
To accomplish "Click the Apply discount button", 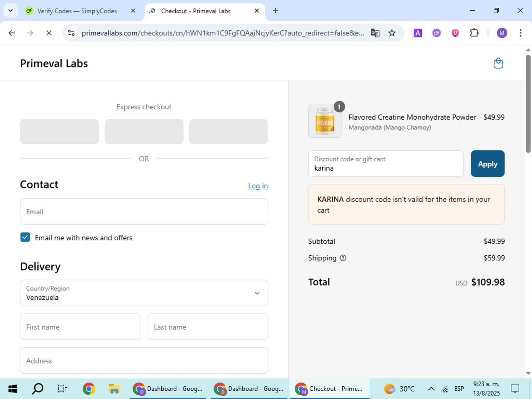I will tap(488, 164).
